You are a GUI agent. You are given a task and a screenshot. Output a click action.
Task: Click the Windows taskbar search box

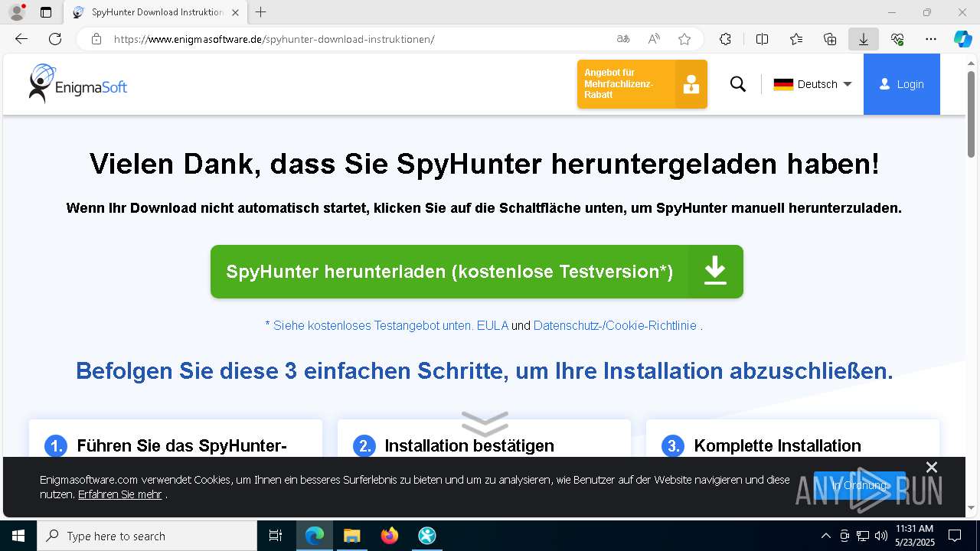point(147,536)
